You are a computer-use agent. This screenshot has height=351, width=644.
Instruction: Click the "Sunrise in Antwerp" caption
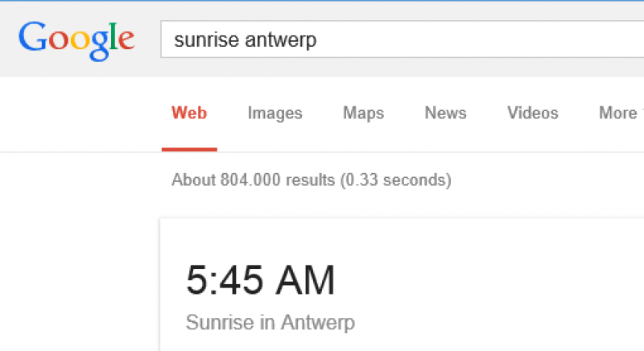tap(270, 323)
